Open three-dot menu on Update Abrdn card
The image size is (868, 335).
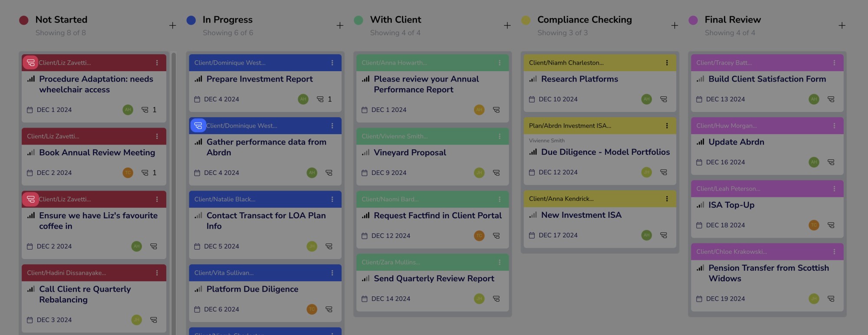click(x=834, y=126)
